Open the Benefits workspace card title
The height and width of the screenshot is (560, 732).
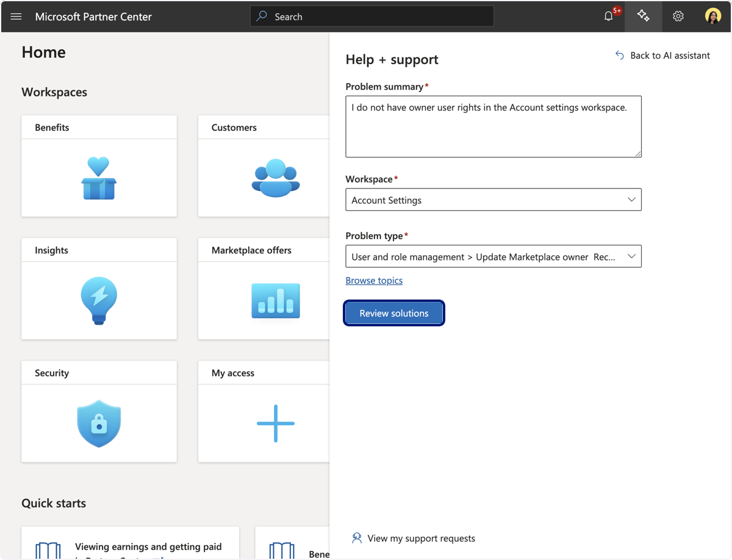(x=52, y=127)
